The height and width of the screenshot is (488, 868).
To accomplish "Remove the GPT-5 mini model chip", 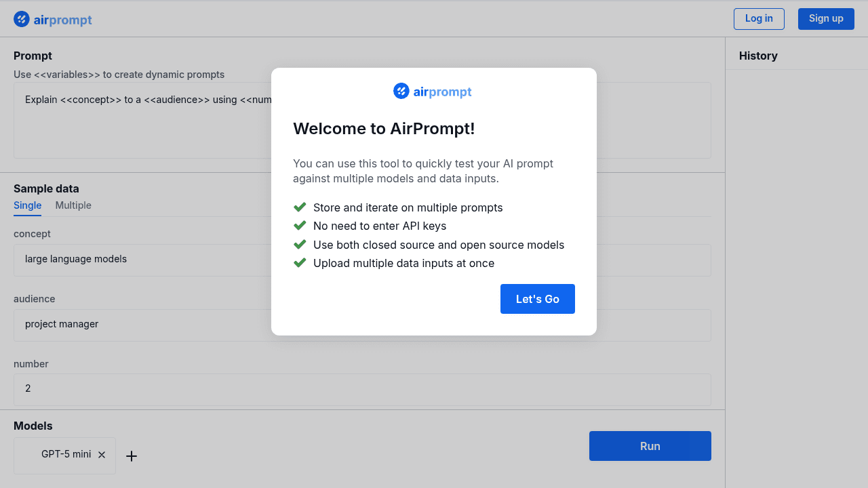I will click(x=101, y=455).
